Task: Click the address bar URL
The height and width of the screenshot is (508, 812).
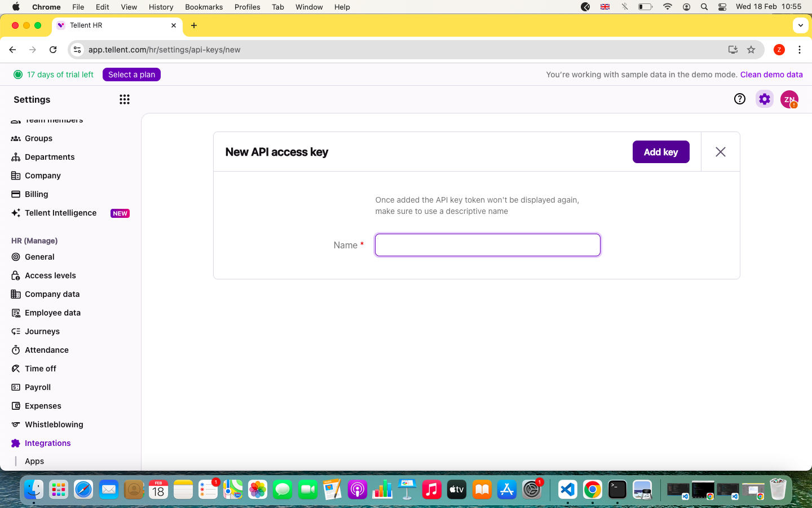Action: 165,50
